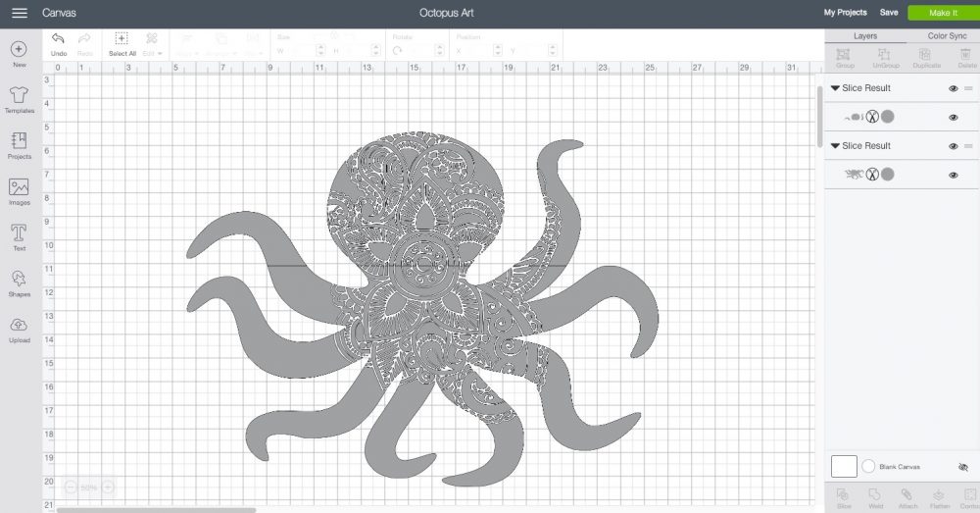This screenshot has width=980, height=513.
Task: Hide the first Slice Result group
Action: (954, 89)
